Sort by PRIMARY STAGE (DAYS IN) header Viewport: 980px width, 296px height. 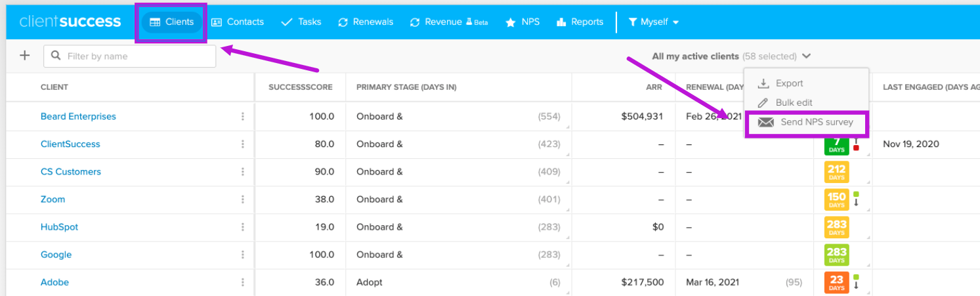point(406,87)
